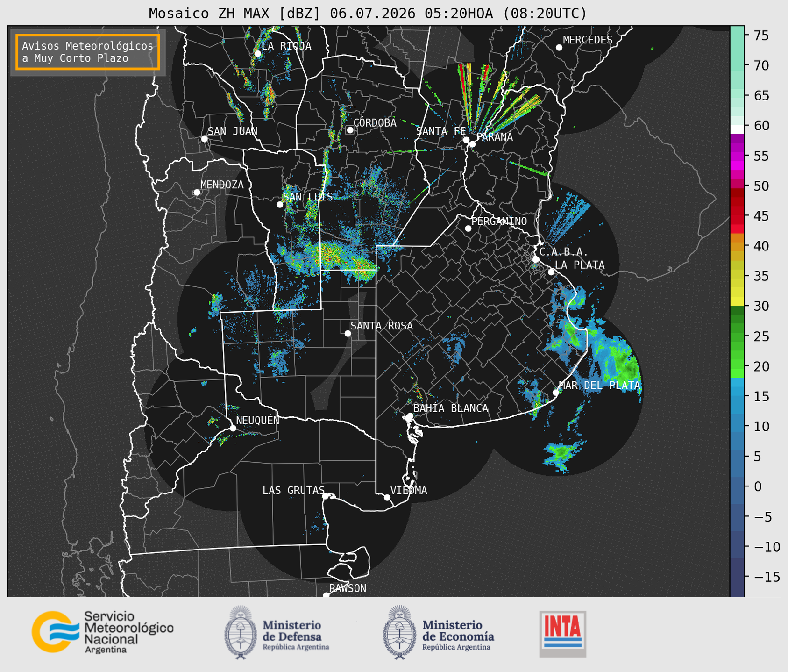The height and width of the screenshot is (672, 788).
Task: Click the Ministerio de Defensa emblem
Action: [241, 632]
